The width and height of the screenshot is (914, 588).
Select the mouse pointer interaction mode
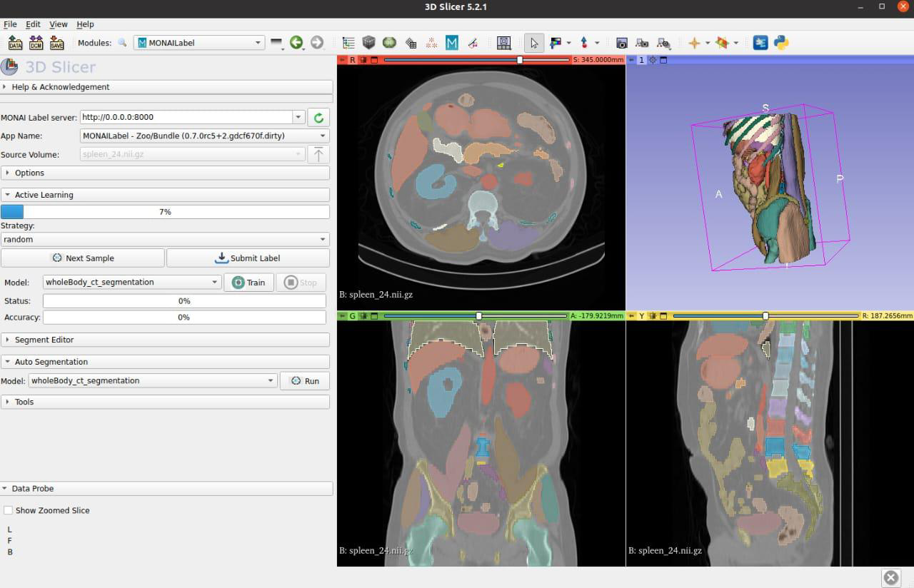(x=533, y=43)
